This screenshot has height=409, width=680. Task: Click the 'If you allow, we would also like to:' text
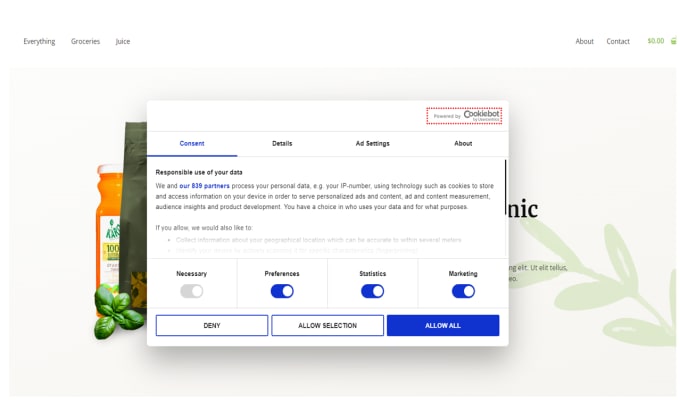pos(204,228)
